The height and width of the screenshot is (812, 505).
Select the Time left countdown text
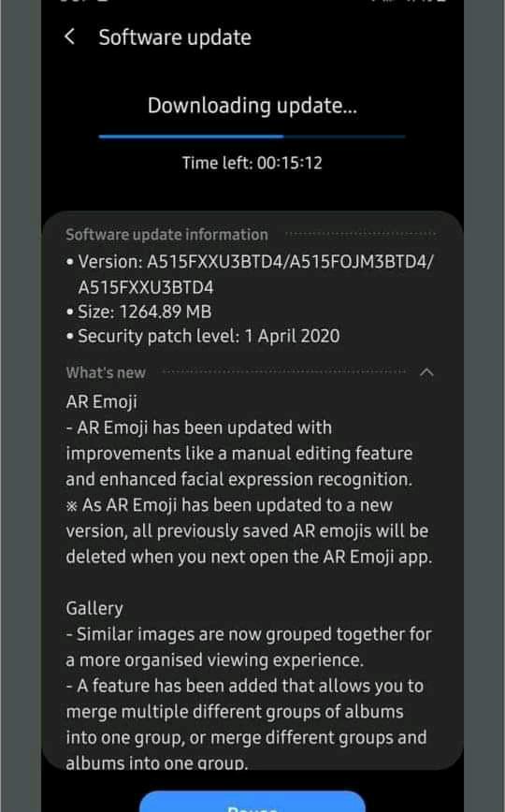tap(252, 163)
